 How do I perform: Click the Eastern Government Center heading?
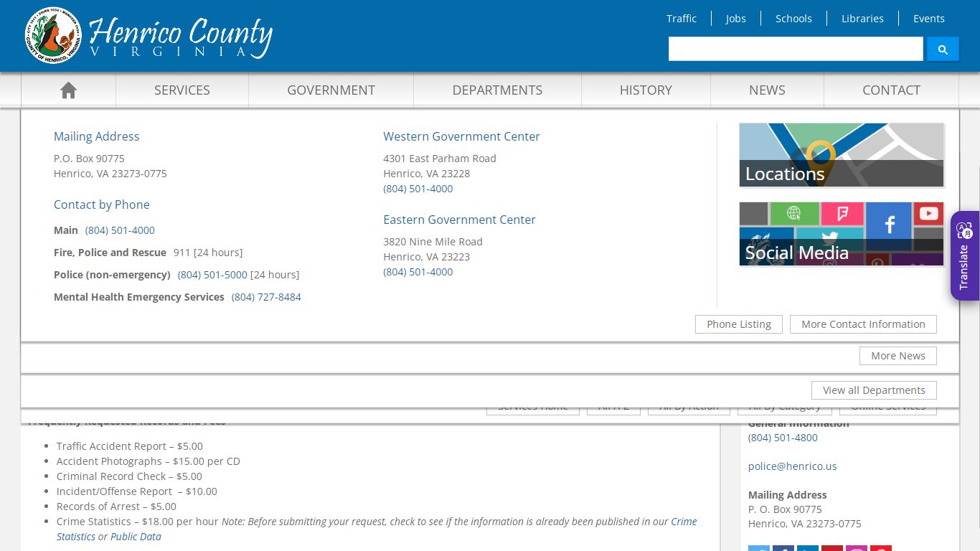coord(459,220)
